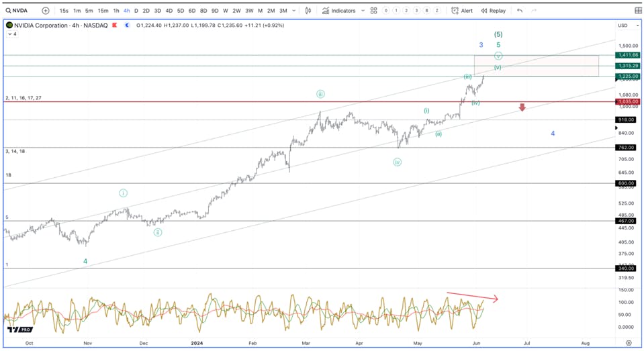644x351 pixels.
Task: Select the 1,225.00 price label
Action: coord(628,77)
